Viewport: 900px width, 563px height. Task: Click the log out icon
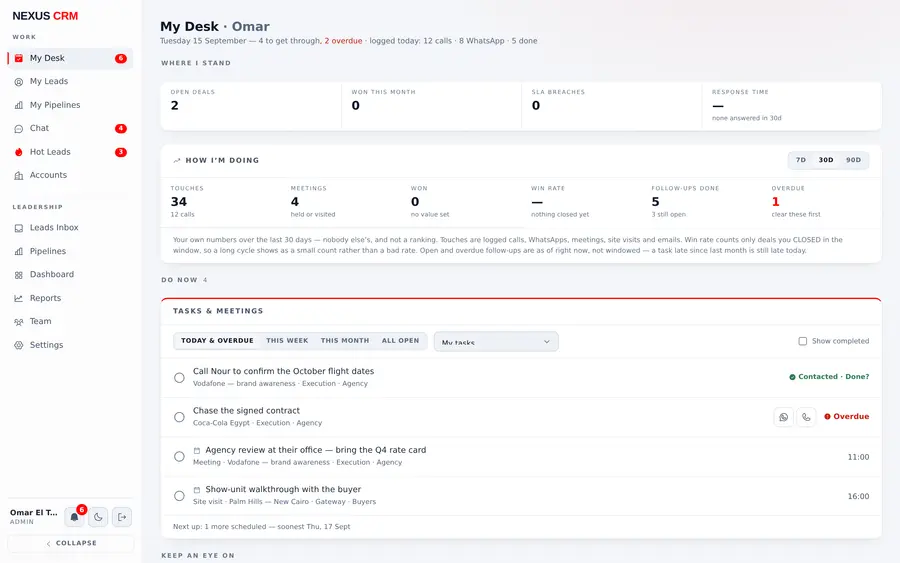pyautogui.click(x=122, y=517)
